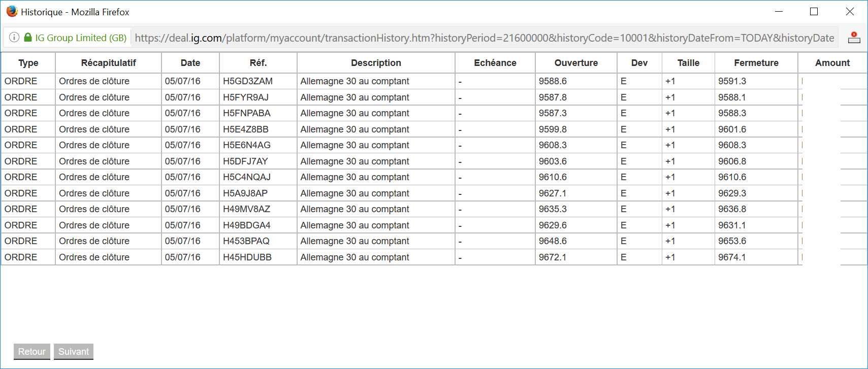
Task: Click the Suivant button
Action: (x=74, y=352)
